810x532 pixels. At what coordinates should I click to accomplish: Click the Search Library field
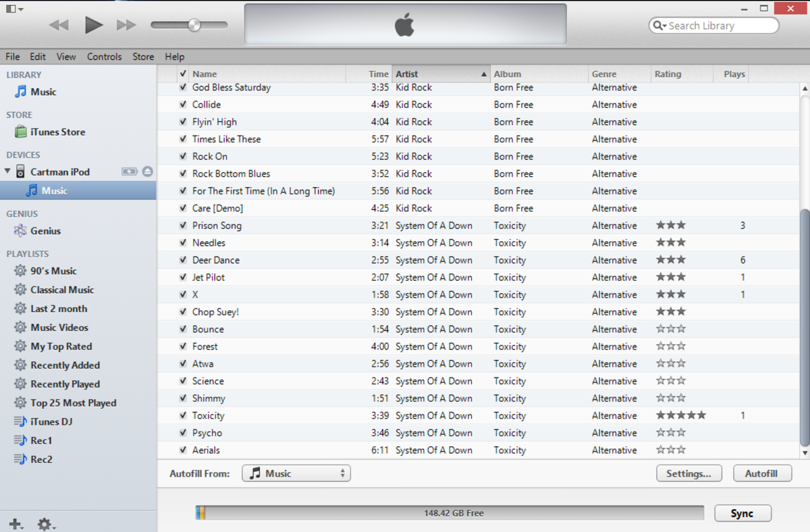pyautogui.click(x=714, y=26)
